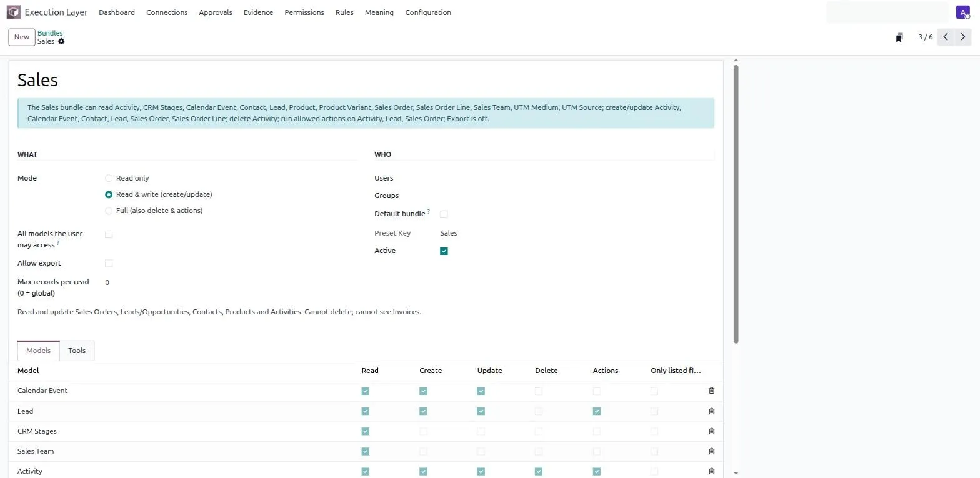Toggle Read for Calendar Event

(x=366, y=391)
